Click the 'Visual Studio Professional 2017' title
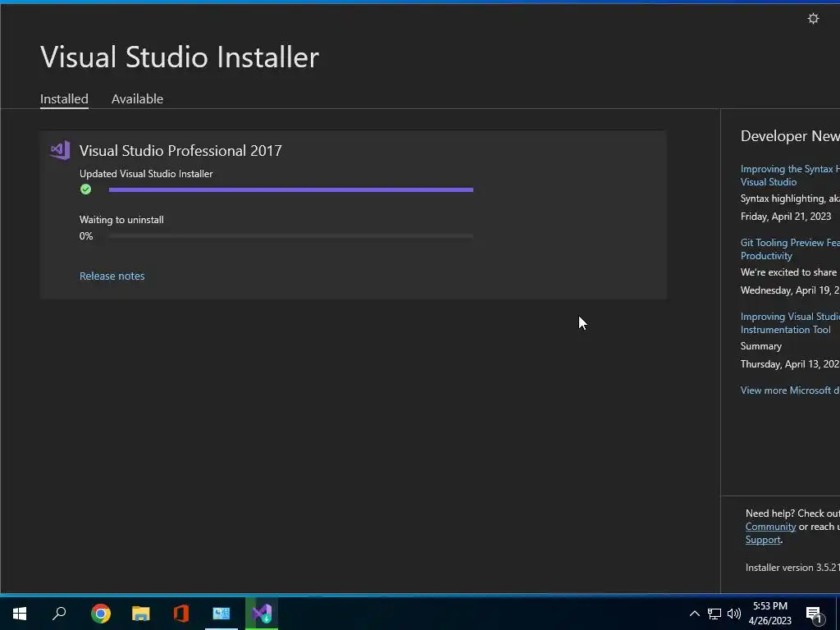840x630 pixels. 180,151
